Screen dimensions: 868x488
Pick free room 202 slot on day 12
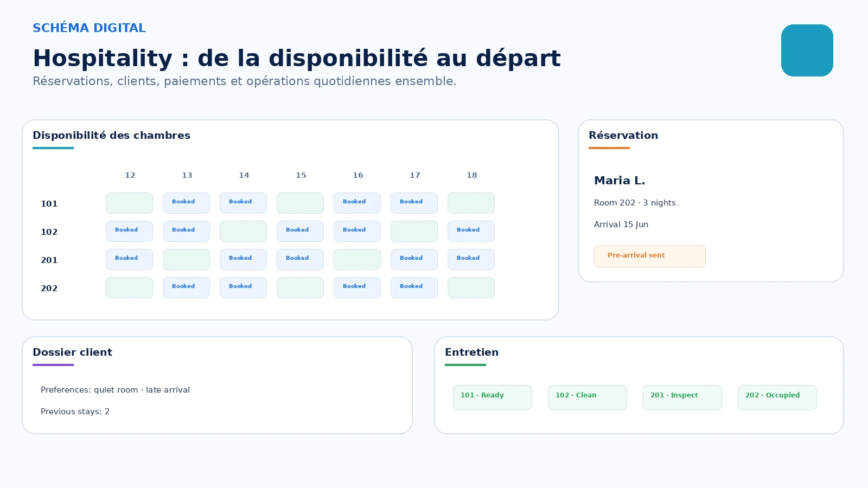coord(129,287)
